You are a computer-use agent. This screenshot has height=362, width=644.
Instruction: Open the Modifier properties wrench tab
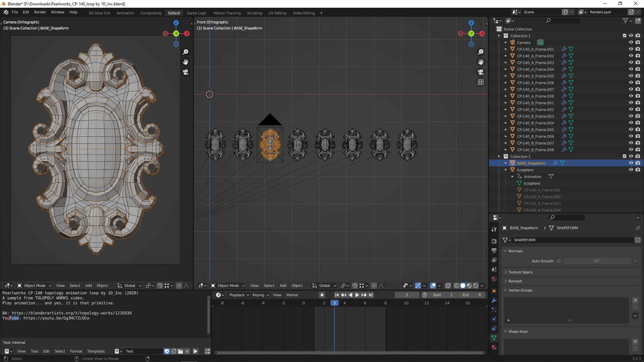(494, 300)
